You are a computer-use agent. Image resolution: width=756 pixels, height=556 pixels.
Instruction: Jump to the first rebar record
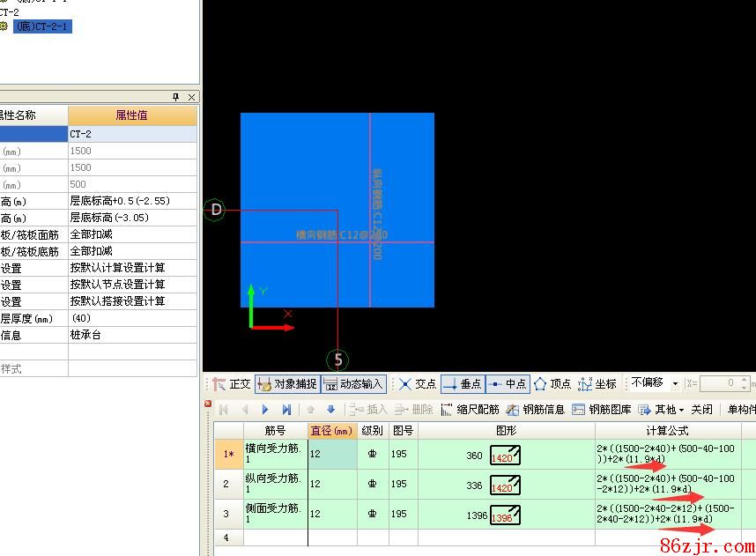click(223, 410)
